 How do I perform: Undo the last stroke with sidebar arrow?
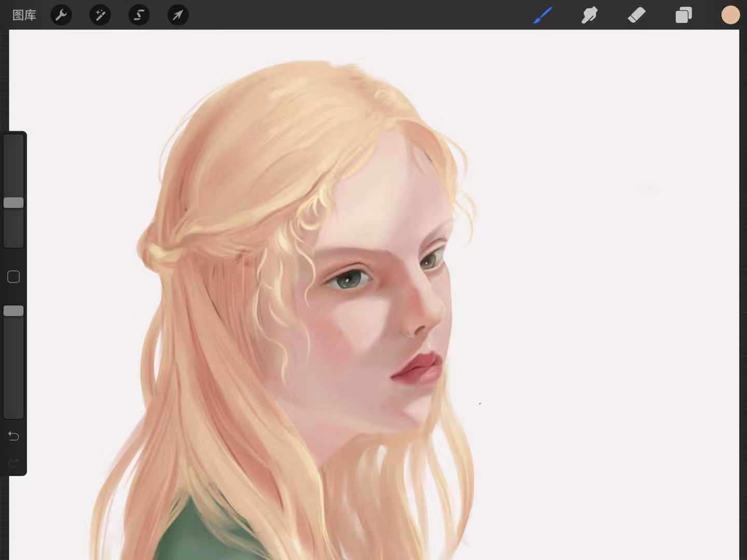coord(13,436)
